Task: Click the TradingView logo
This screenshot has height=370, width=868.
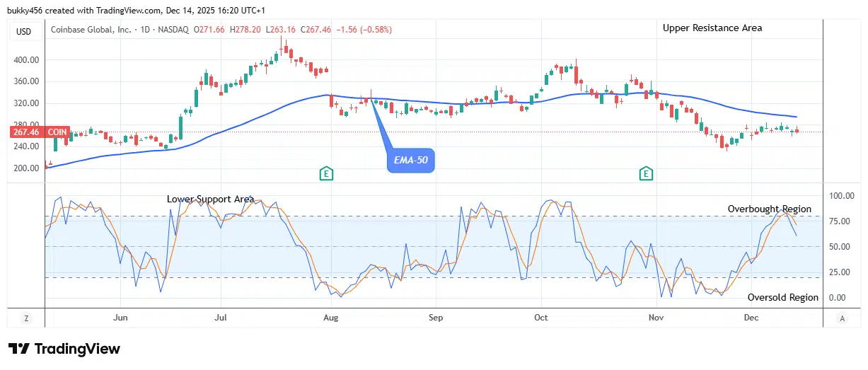Action: click(64, 349)
